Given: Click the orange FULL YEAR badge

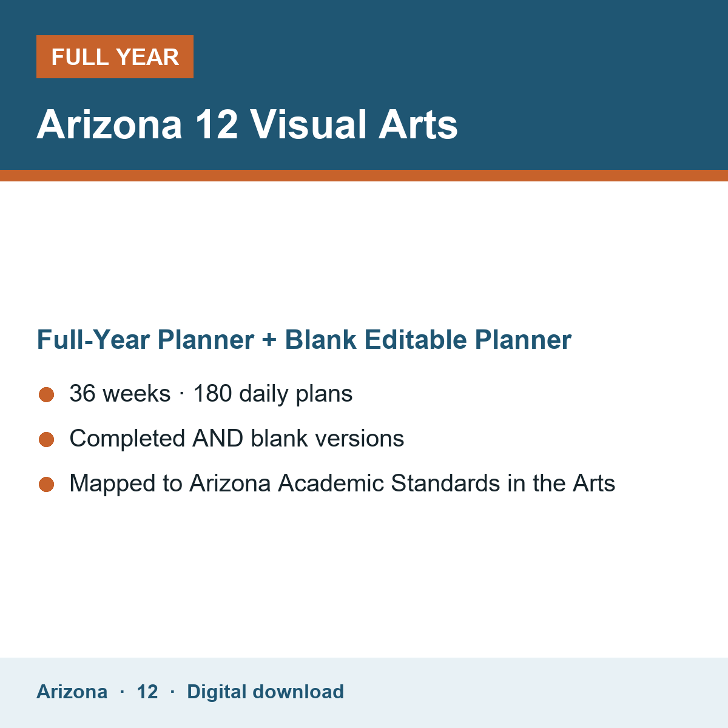Looking at the screenshot, I should click(115, 56).
